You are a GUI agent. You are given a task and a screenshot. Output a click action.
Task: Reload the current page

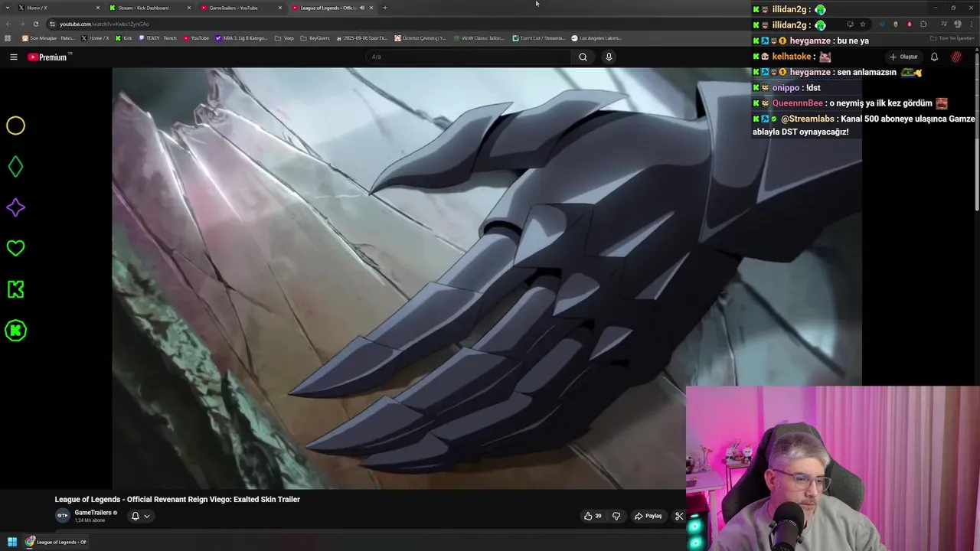35,24
